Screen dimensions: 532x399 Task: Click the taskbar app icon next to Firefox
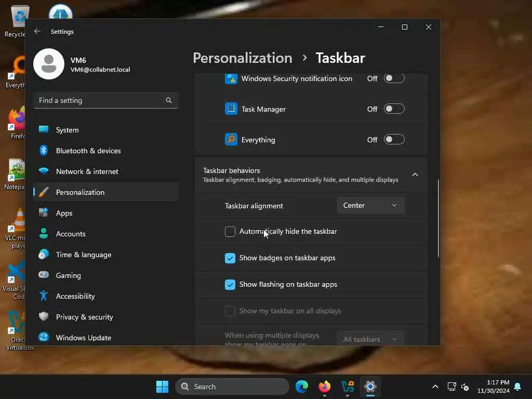pos(348,387)
